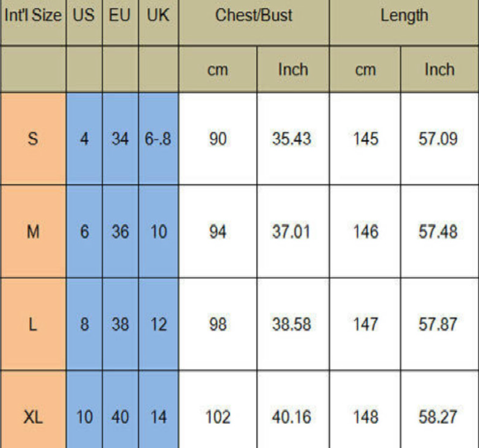Click the 147 cm length value
This screenshot has width=479, height=448.
[365, 324]
